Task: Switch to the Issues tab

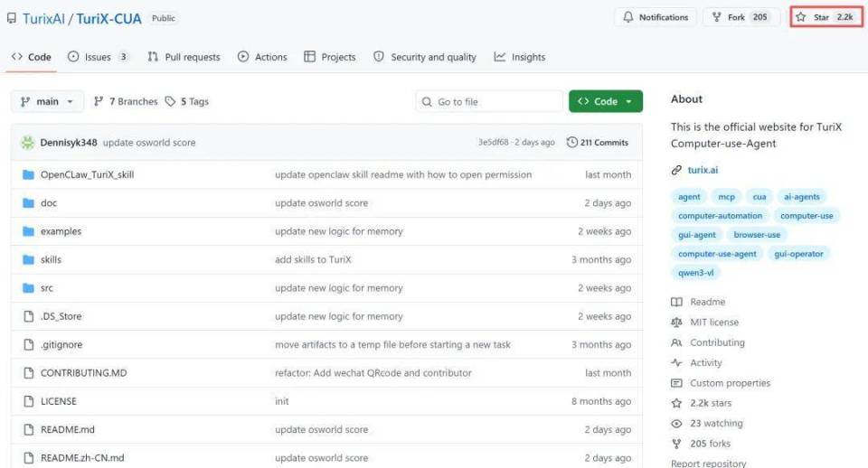Action: (x=98, y=57)
